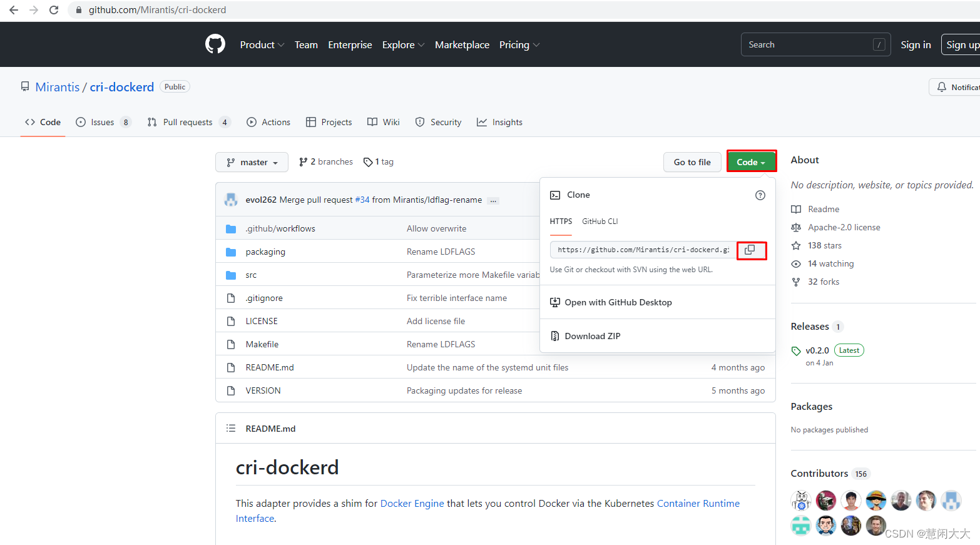Click the src folder icon
Image resolution: width=980 pixels, height=545 pixels.
click(x=231, y=275)
